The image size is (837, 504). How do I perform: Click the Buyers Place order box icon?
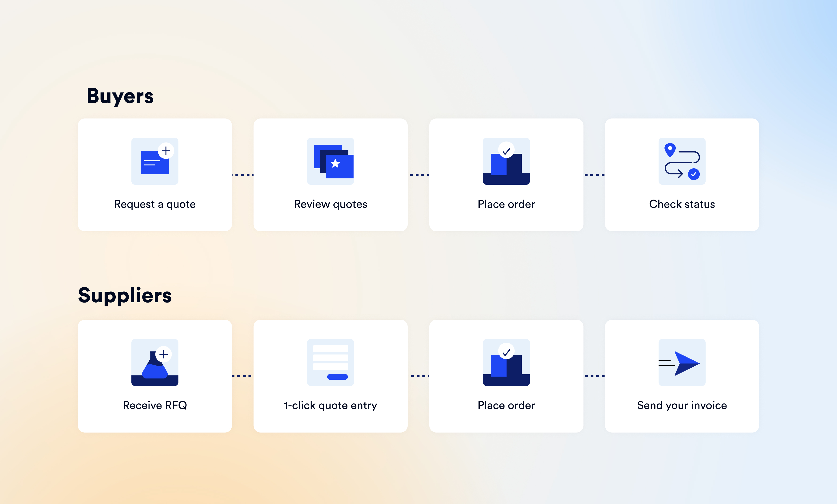point(506,163)
